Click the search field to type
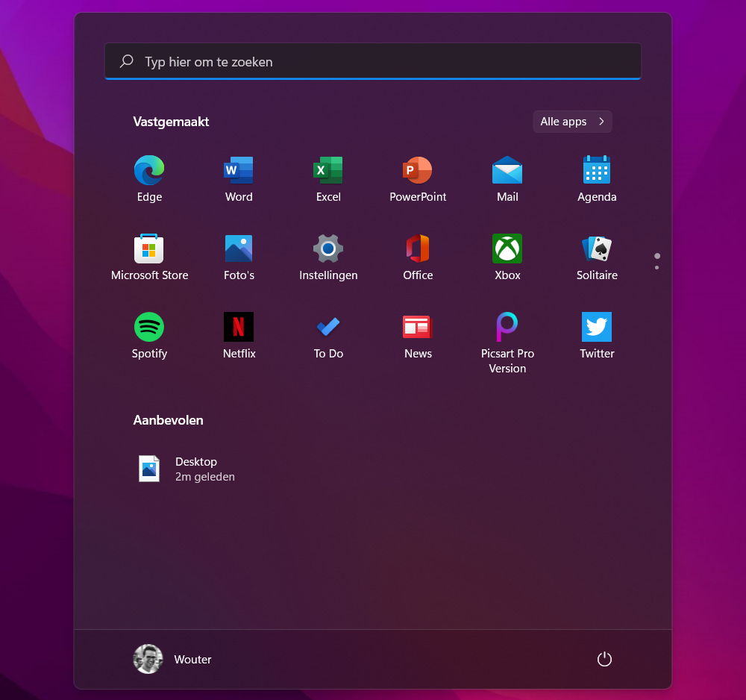This screenshot has width=746, height=700. pyautogui.click(x=373, y=61)
